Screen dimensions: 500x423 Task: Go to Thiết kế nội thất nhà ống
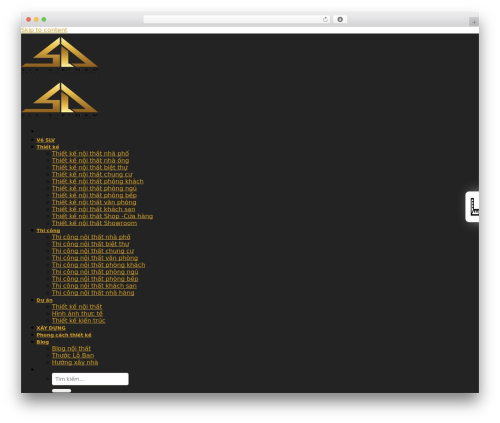pyautogui.click(x=90, y=161)
